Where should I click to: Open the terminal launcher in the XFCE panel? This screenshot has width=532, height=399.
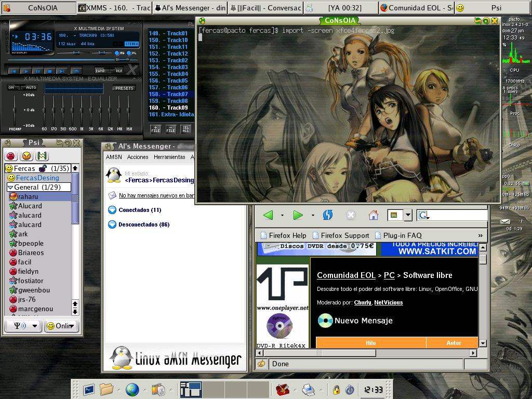tap(89, 389)
